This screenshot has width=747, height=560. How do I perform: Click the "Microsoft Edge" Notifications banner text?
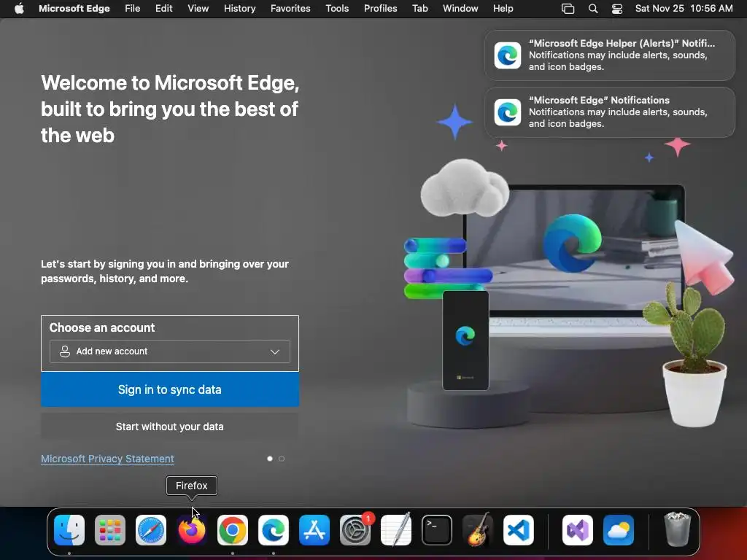(618, 112)
